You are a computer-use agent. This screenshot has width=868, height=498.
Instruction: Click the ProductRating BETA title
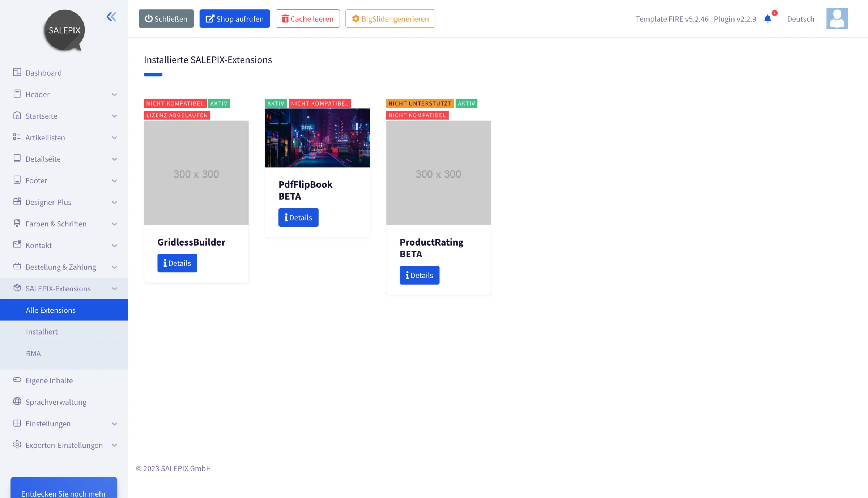[431, 248]
